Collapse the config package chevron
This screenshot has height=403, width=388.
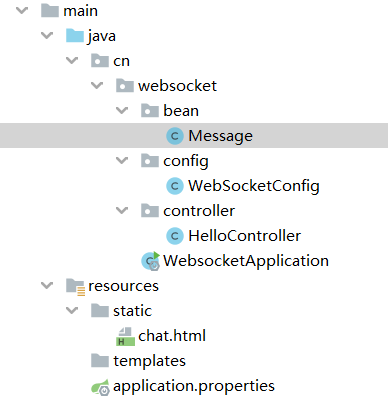(122, 161)
